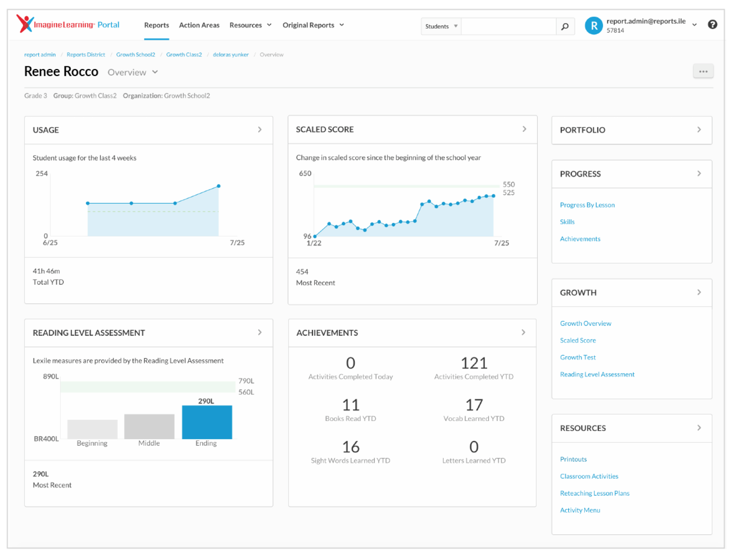The width and height of the screenshot is (736, 560).
Task: Expand the Resources menu dropdown
Action: point(250,25)
